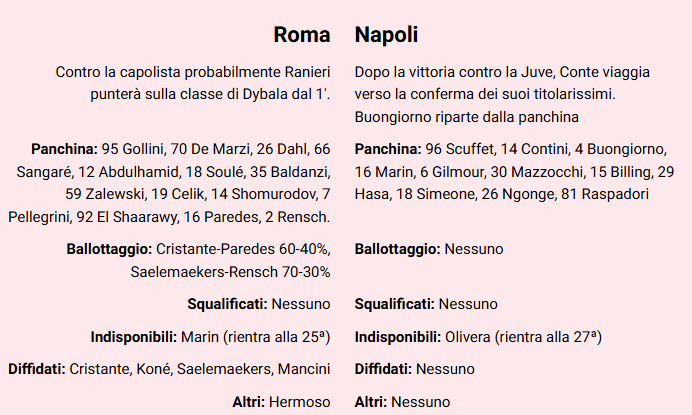
Task: Click the Hermoso name under Roma
Action: (298, 401)
